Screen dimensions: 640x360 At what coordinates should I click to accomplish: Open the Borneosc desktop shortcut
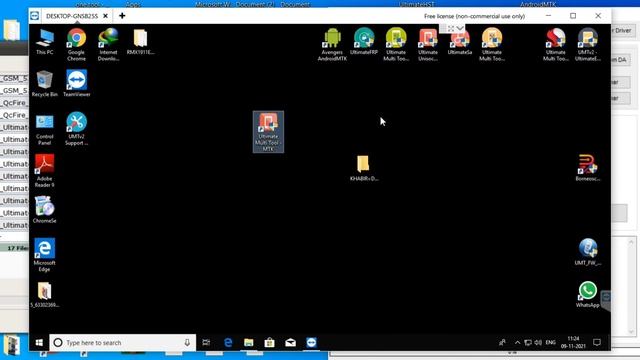click(x=588, y=168)
